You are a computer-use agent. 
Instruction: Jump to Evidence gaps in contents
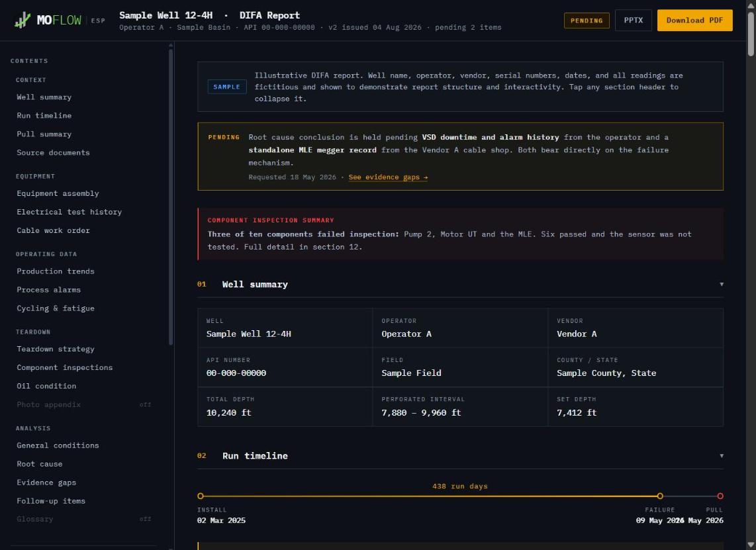point(46,483)
